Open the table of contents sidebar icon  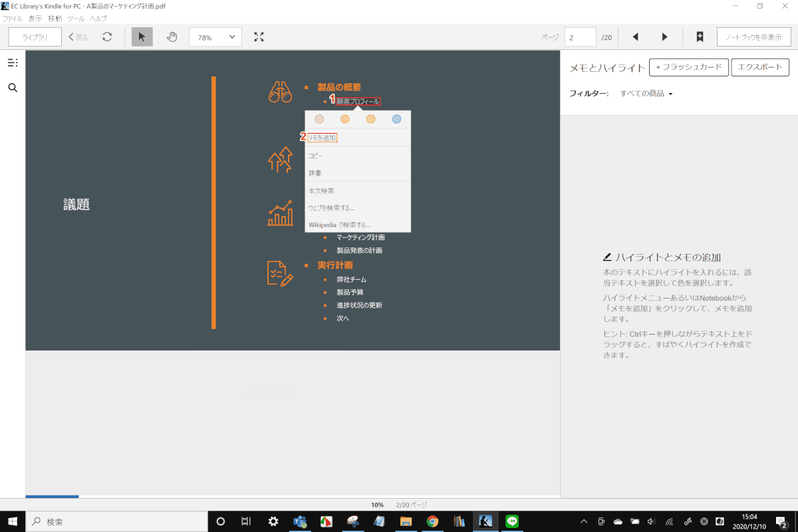click(13, 63)
